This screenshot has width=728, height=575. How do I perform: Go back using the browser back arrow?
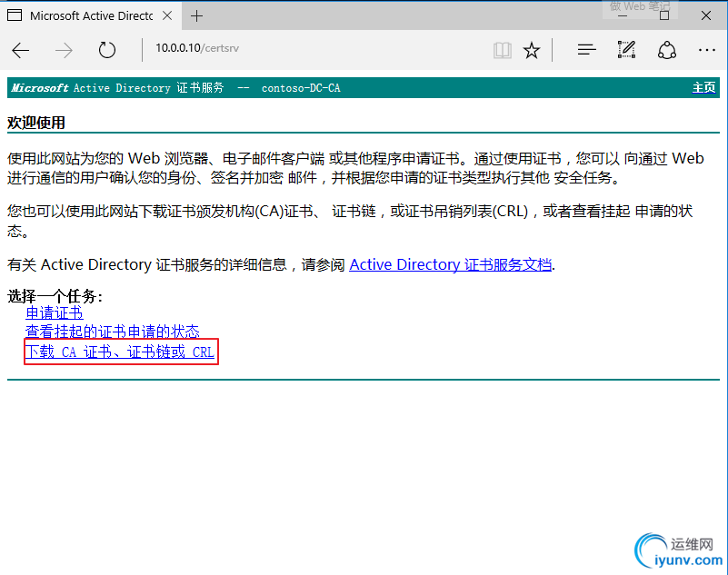[20, 50]
